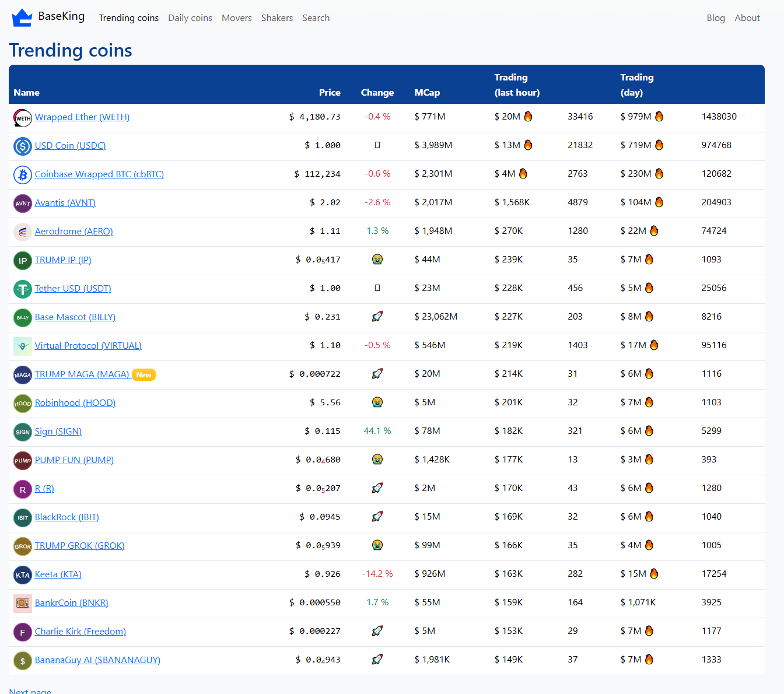The height and width of the screenshot is (694, 784).
Task: Click the Tether USDT logo icon
Action: pos(23,289)
